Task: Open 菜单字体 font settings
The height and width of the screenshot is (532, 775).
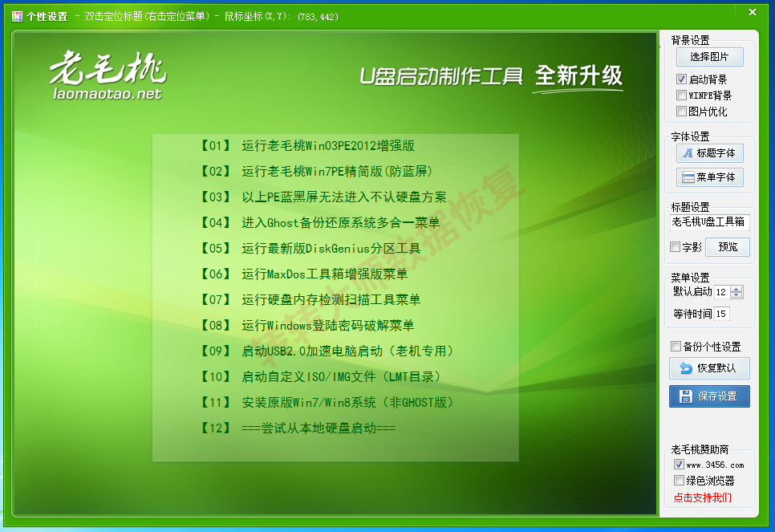Action: [x=709, y=177]
